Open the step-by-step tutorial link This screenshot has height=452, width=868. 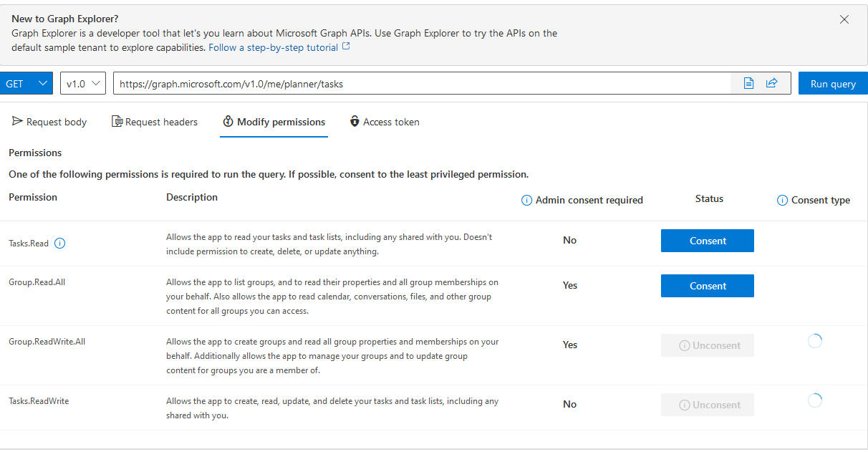[x=273, y=47]
